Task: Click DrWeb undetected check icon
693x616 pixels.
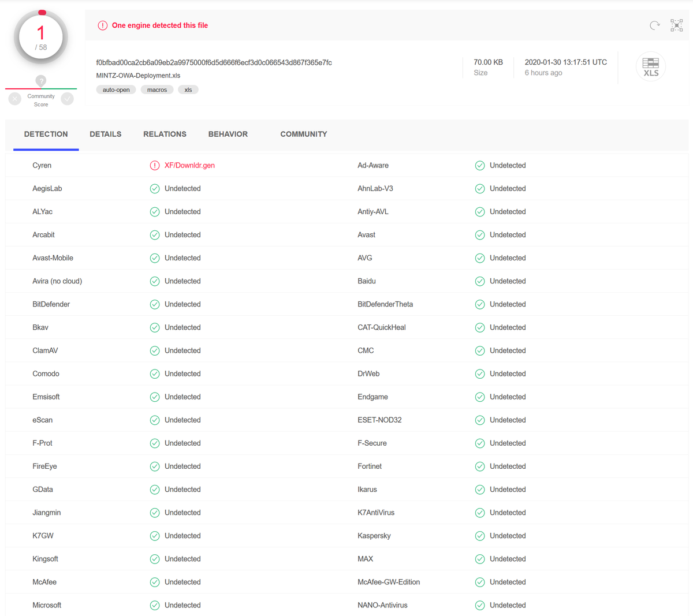Action: (x=480, y=374)
